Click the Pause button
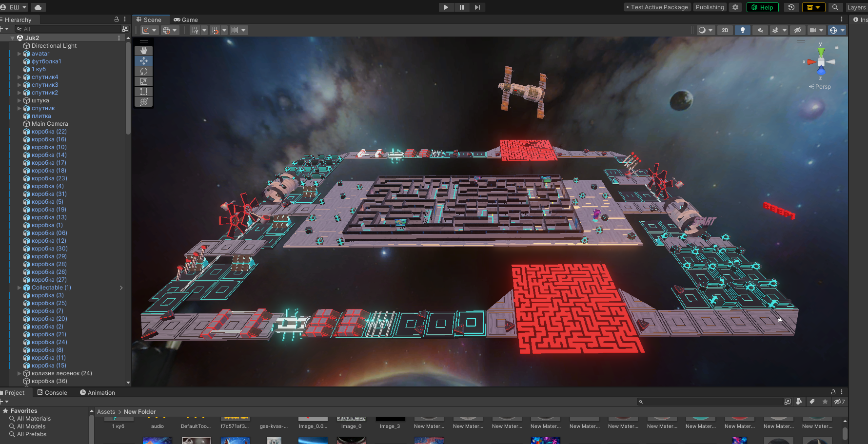This screenshot has width=868, height=444. tap(461, 7)
